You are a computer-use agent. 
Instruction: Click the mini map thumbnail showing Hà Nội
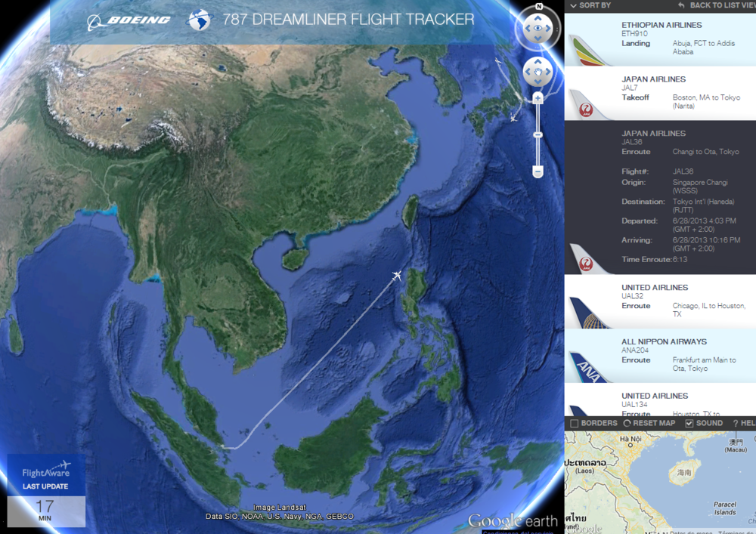pyautogui.click(x=660, y=482)
